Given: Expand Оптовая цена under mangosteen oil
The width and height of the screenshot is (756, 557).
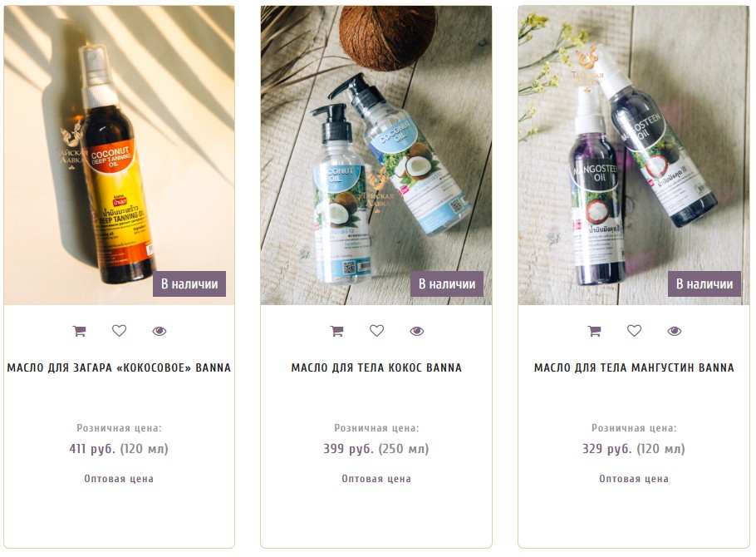Looking at the screenshot, I should click(634, 479).
